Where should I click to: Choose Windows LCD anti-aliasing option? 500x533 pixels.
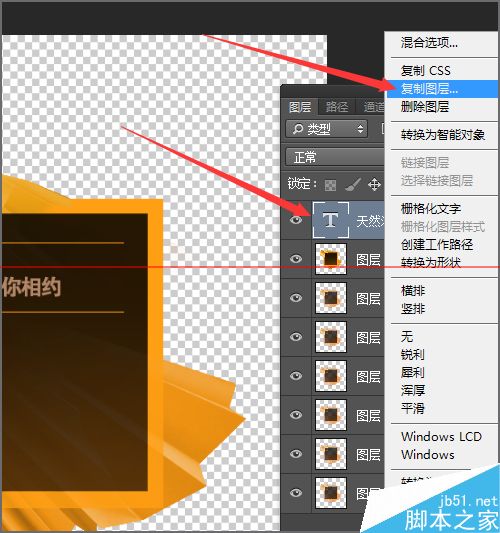point(442,437)
